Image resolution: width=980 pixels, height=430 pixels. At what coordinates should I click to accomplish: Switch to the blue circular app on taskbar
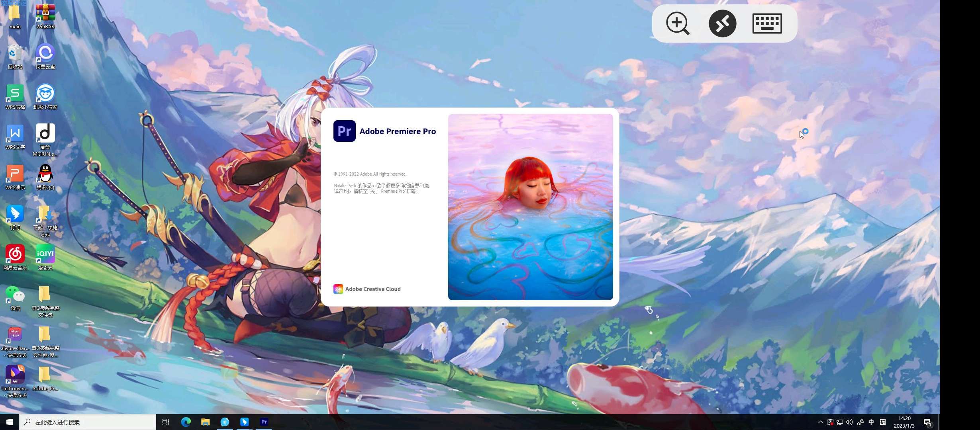(x=225, y=422)
